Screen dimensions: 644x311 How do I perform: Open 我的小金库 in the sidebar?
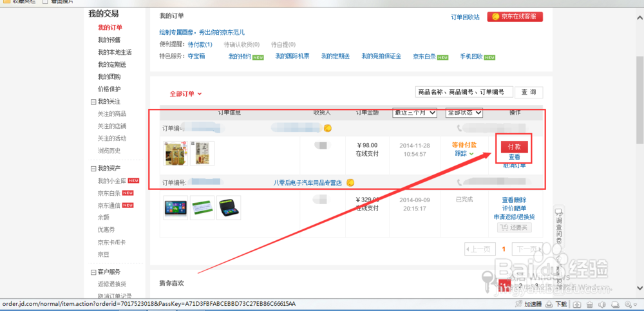click(x=111, y=181)
